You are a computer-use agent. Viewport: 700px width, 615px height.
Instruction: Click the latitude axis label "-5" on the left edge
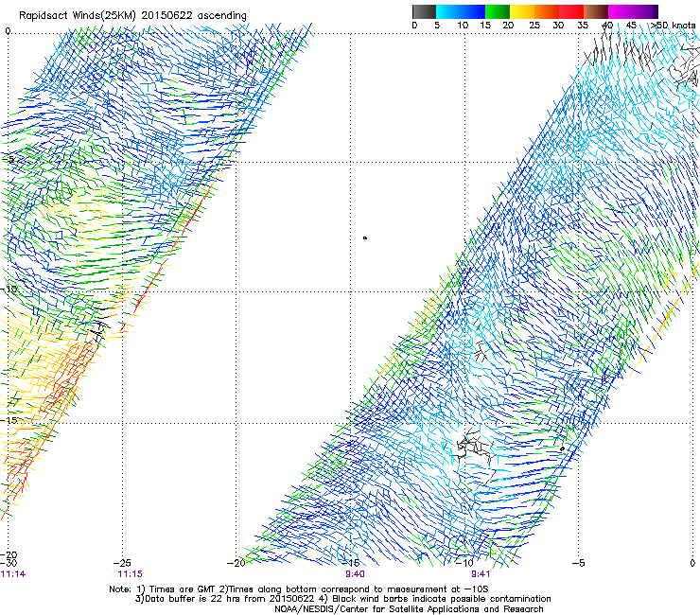(9, 160)
